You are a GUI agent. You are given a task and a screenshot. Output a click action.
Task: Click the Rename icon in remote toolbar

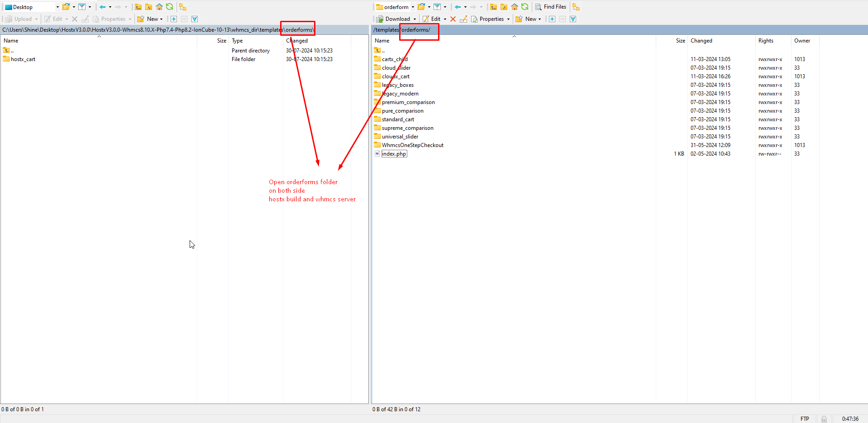[x=463, y=19]
